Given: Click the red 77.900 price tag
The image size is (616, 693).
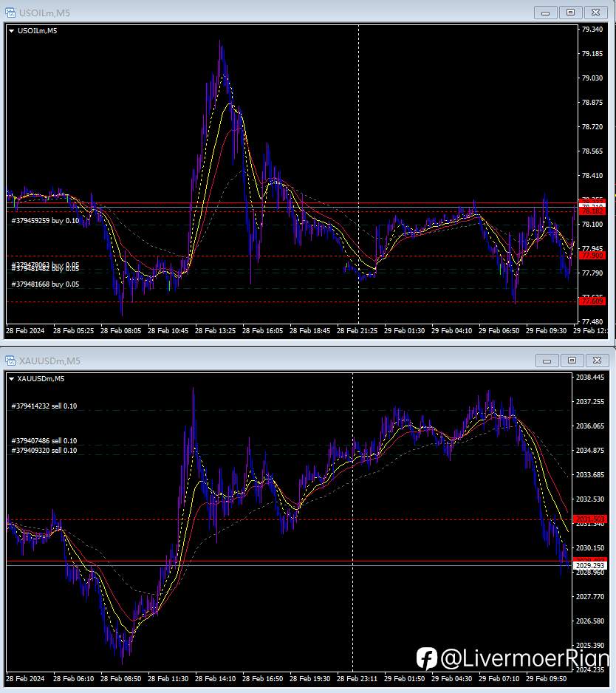Looking at the screenshot, I should click(592, 256).
